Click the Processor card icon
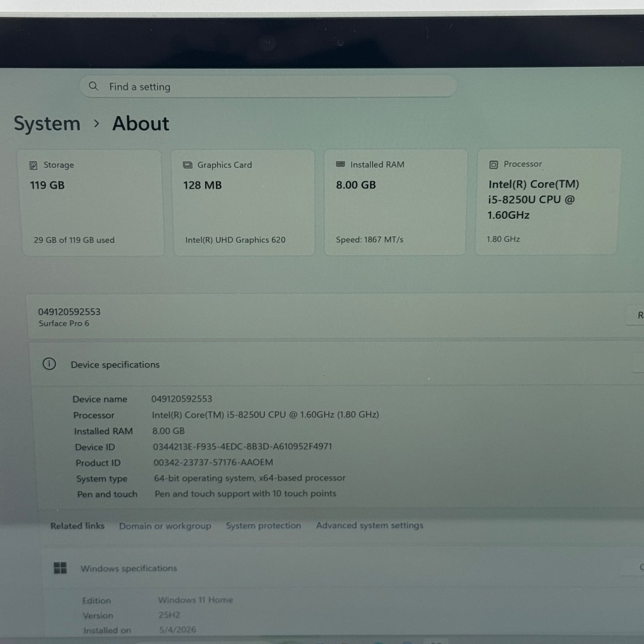This screenshot has width=644, height=644. tap(493, 164)
